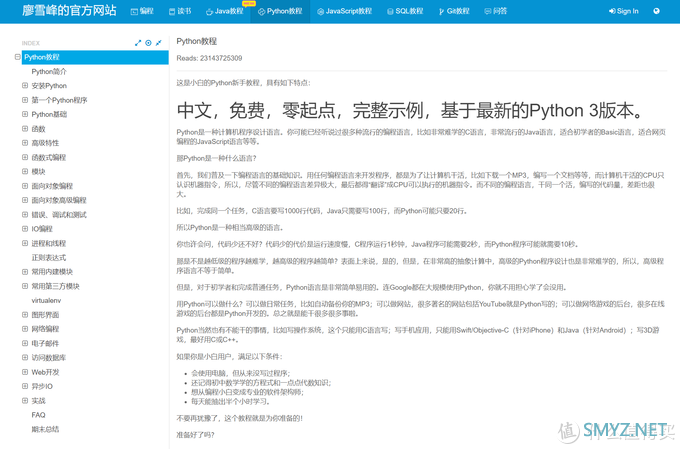Expand the 第一个Python程序 tree node
This screenshot has width=680, height=449.
(25, 100)
